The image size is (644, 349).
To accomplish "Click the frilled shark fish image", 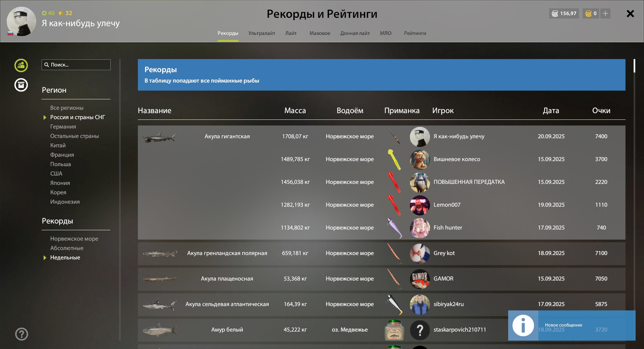I will coord(160,279).
